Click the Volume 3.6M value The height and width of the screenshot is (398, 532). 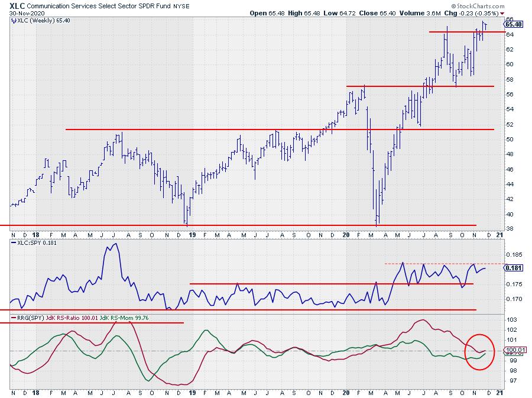point(420,13)
